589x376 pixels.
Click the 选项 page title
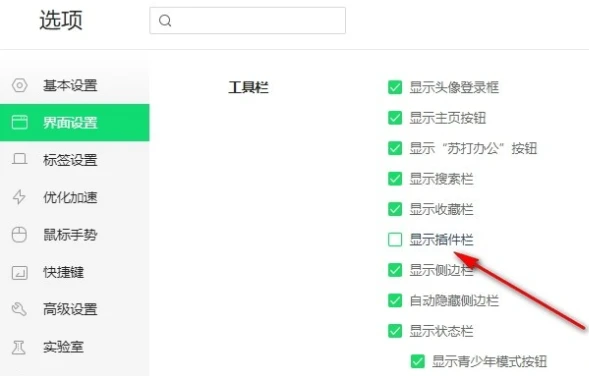tap(61, 20)
